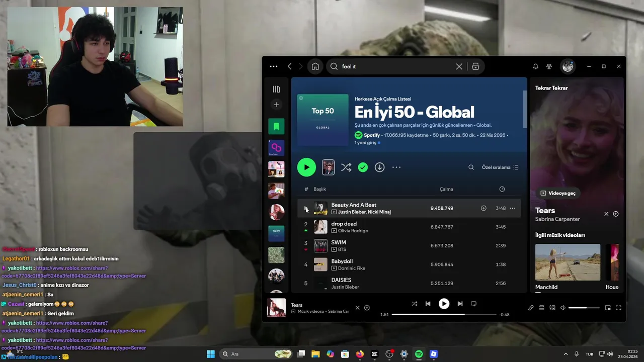Adjust the Spotify volume slider
Image resolution: width=644 pixels, height=362 pixels.
584,308
